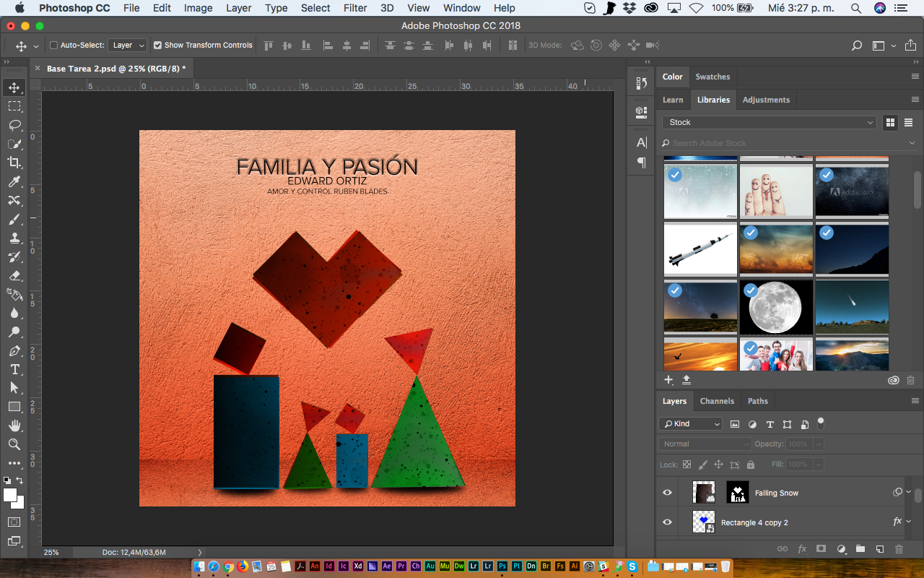
Task: Select the Move tool
Action: coord(14,87)
